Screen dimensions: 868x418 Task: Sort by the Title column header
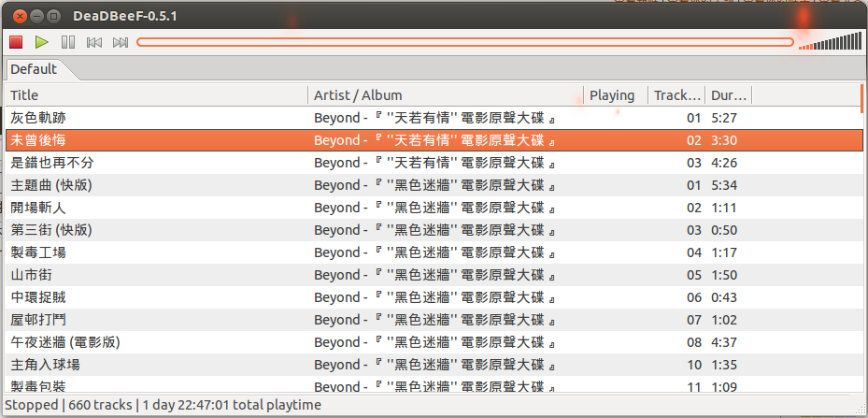[157, 95]
